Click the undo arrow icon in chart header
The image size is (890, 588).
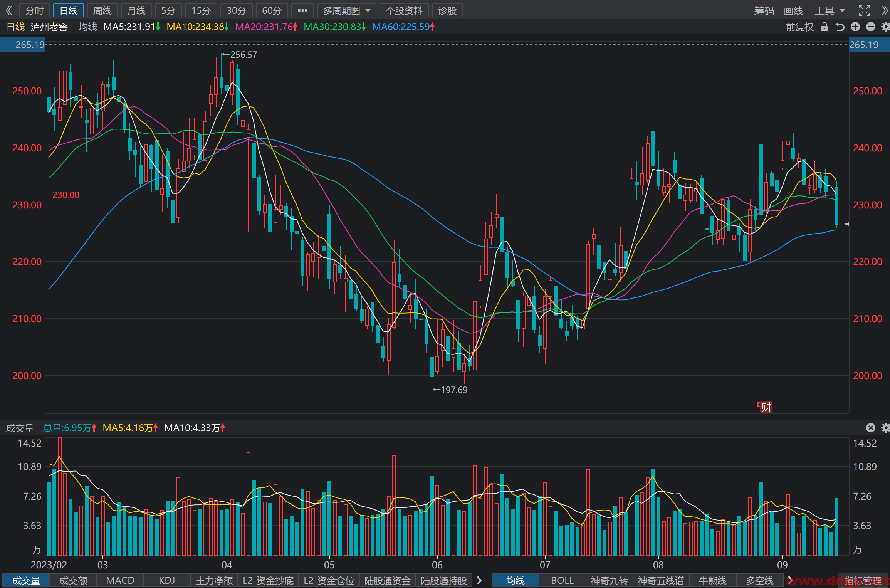[x=840, y=27]
